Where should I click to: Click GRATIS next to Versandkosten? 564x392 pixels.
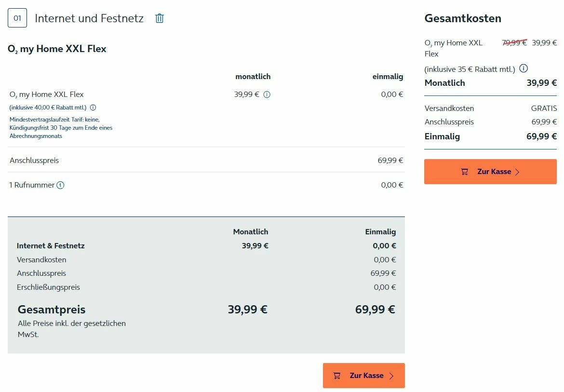pyautogui.click(x=544, y=108)
